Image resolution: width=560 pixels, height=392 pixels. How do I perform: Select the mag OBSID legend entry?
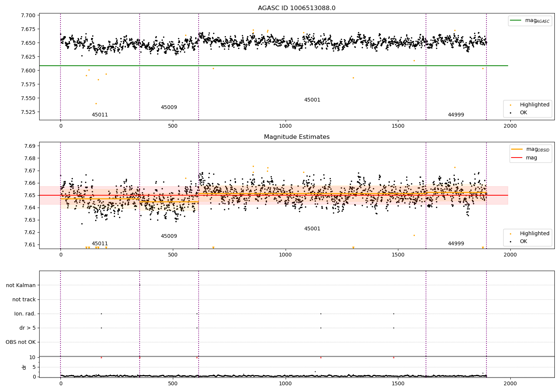(530, 149)
